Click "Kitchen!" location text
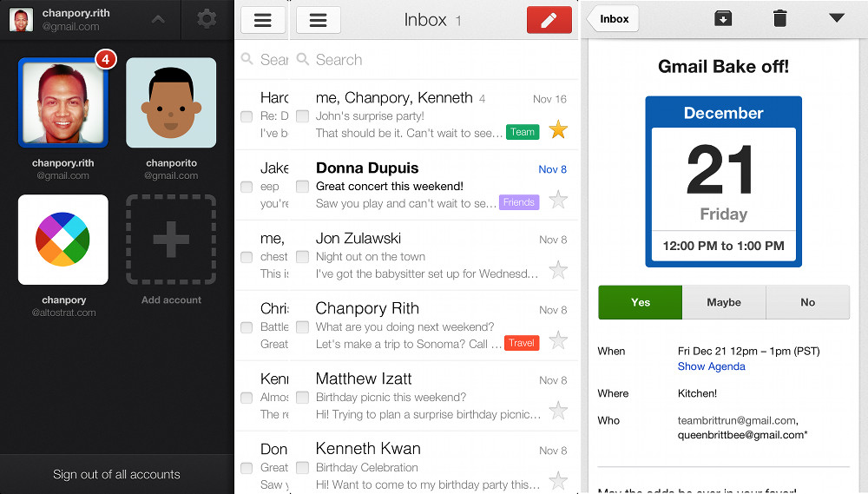Image resolution: width=868 pixels, height=494 pixels. point(697,393)
